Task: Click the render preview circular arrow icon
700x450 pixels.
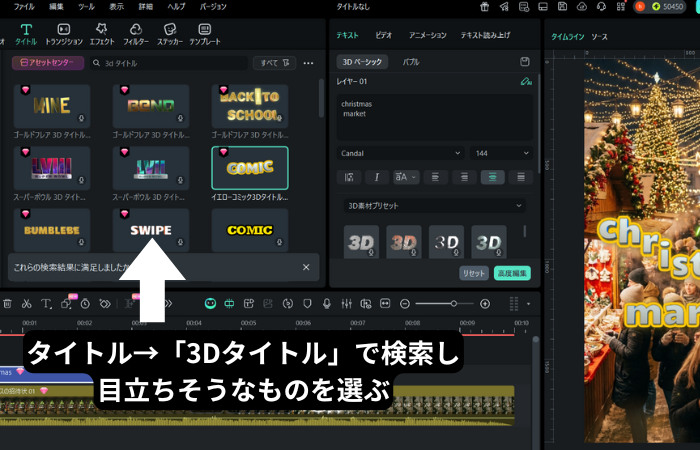Action: click(x=288, y=304)
